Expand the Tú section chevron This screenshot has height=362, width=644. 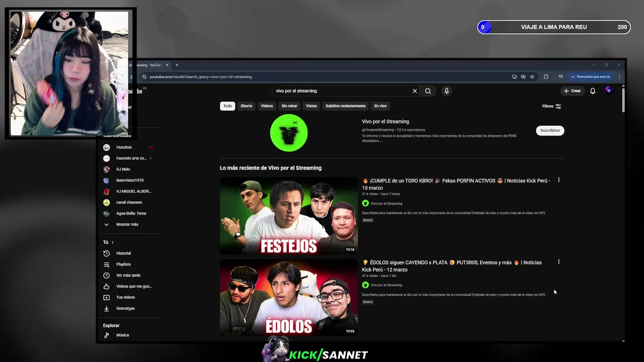[112, 242]
